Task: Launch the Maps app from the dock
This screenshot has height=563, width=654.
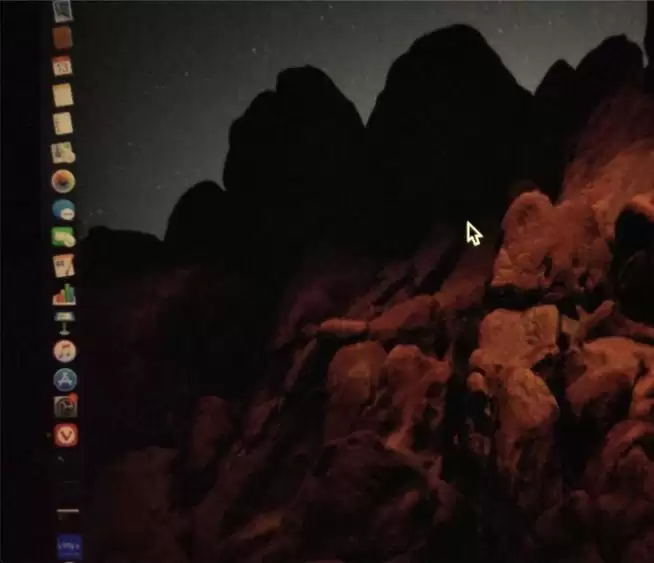Action: [x=63, y=153]
